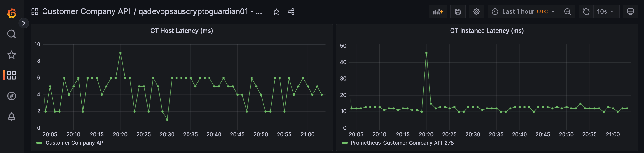Click the dashboard grid icon beside title
This screenshot has height=153, width=644.
[x=35, y=11]
